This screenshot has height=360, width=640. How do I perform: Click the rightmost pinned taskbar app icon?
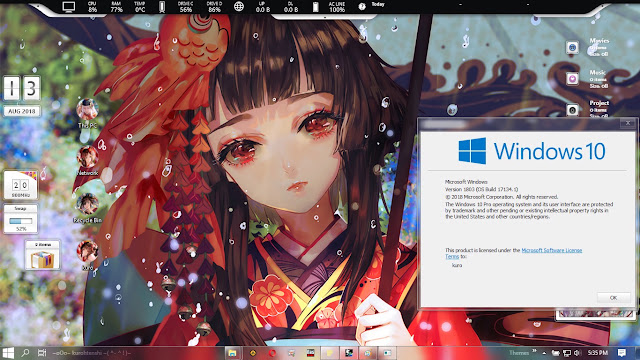[x=387, y=353]
